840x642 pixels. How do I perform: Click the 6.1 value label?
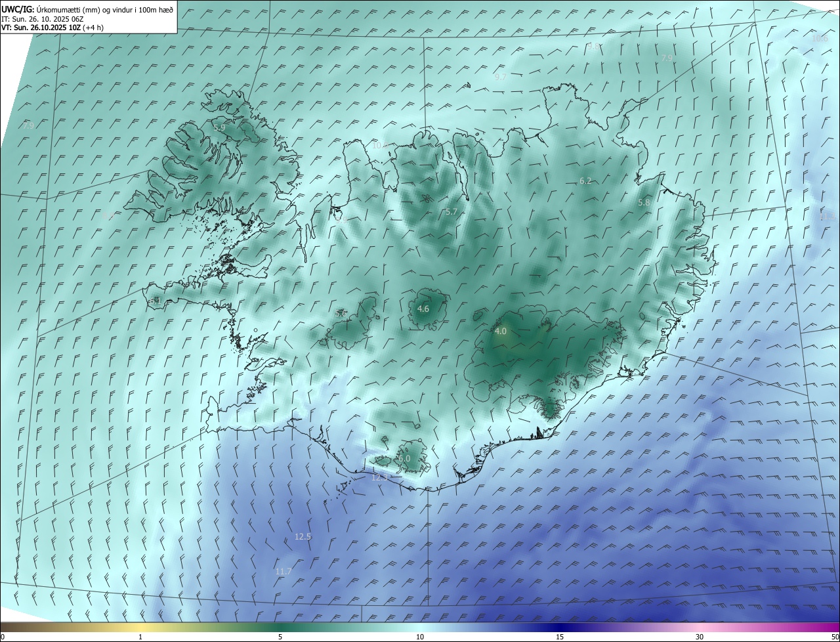point(155,301)
